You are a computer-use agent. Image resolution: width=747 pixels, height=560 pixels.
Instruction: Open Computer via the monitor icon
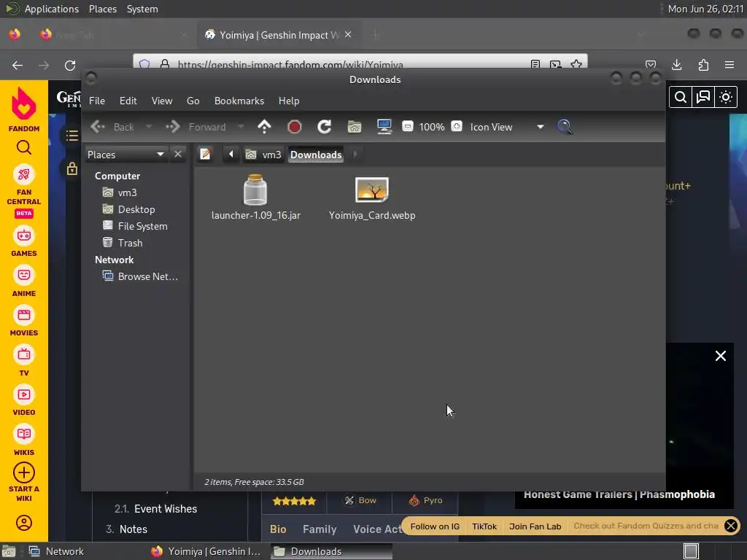(384, 127)
